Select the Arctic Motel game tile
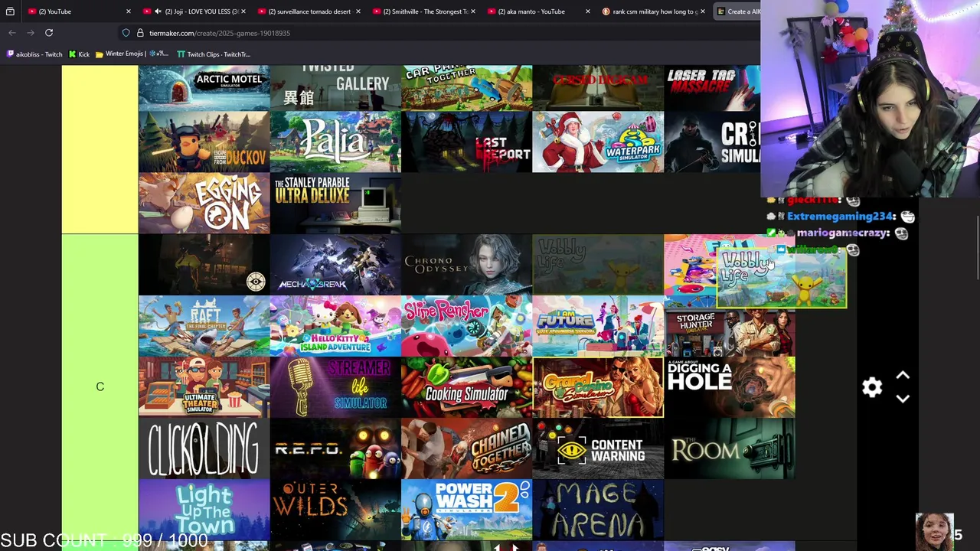The image size is (980, 551). pyautogui.click(x=204, y=88)
